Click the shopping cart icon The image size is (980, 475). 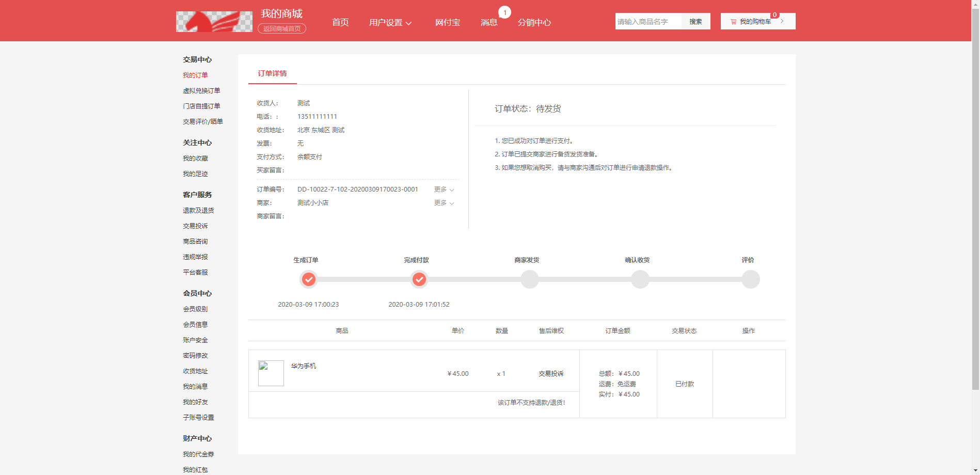pyautogui.click(x=733, y=22)
